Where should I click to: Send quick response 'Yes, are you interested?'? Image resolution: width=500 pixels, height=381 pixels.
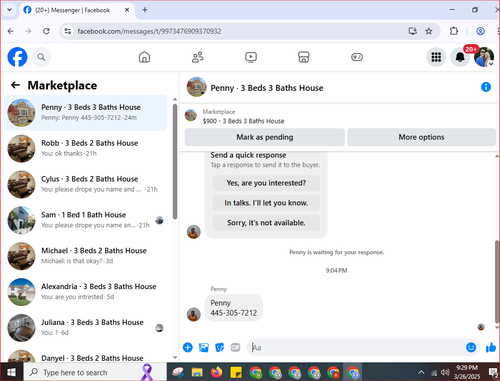coord(266,183)
